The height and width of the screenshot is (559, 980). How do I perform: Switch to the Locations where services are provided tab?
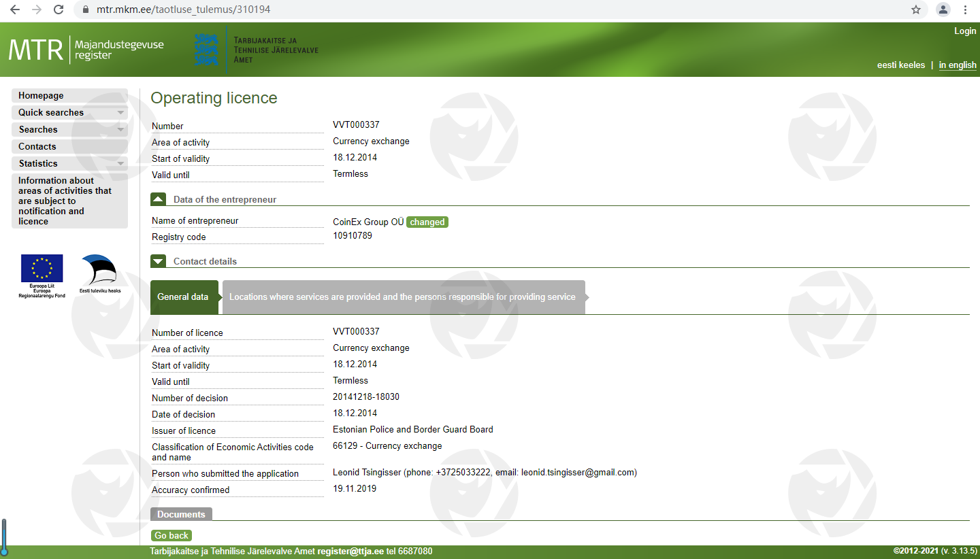402,297
